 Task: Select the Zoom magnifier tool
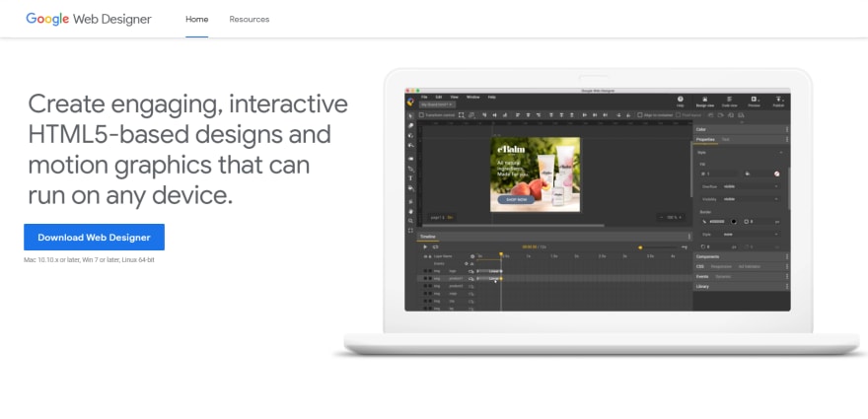[410, 221]
